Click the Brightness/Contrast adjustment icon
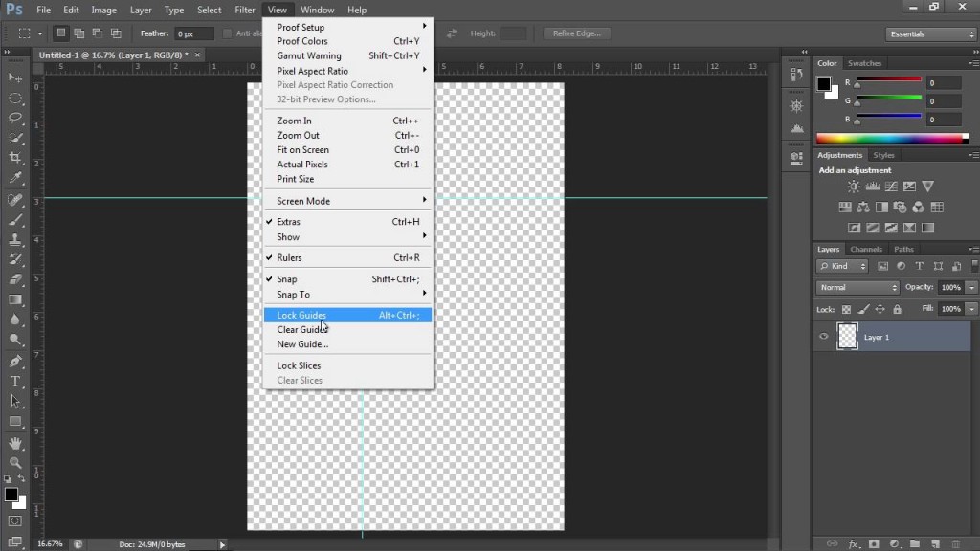The image size is (980, 551). point(853,187)
